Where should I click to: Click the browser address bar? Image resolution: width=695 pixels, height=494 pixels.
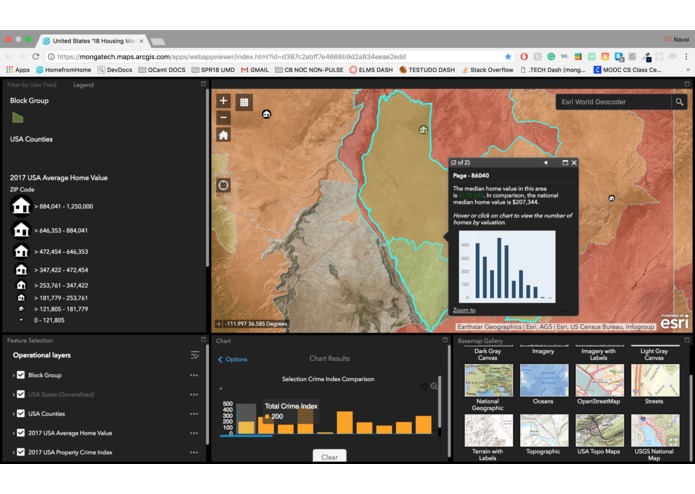pyautogui.click(x=279, y=56)
